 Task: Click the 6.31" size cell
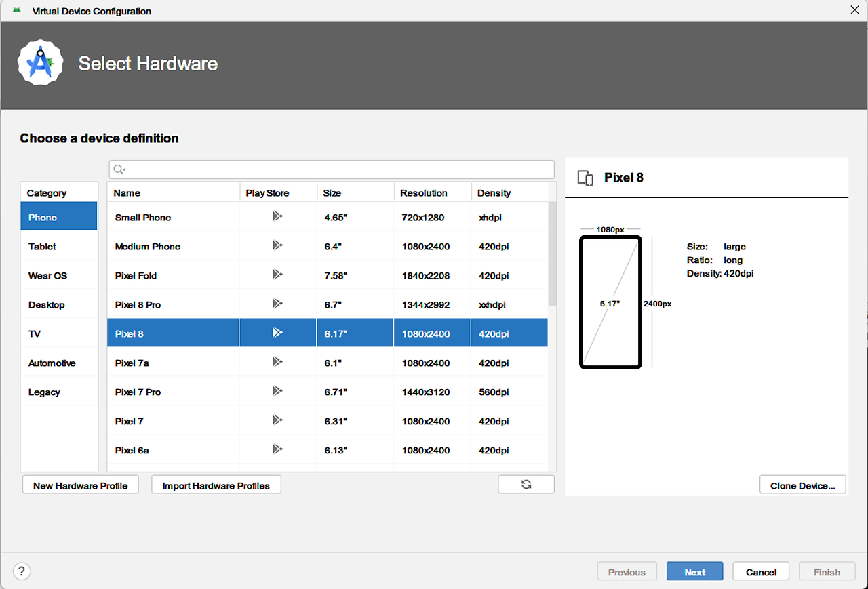pyautogui.click(x=355, y=421)
